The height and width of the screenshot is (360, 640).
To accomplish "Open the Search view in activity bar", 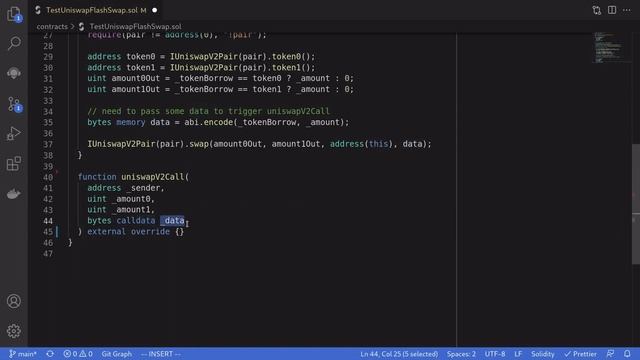I will 14,43.
